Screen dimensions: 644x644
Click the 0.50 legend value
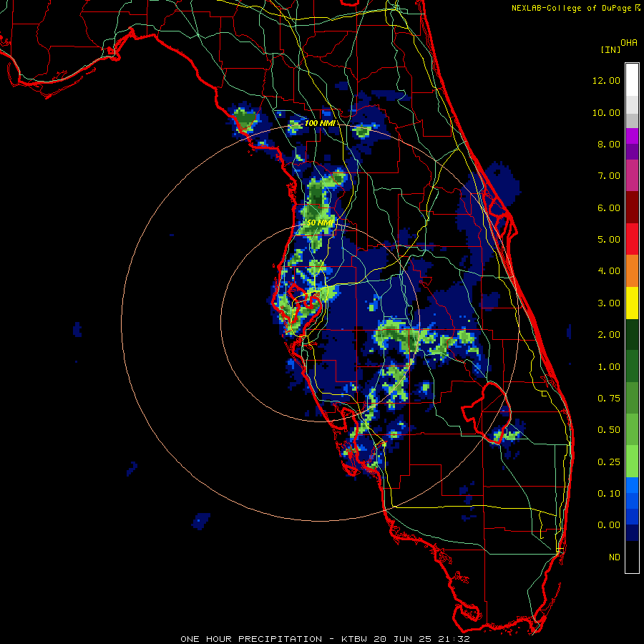609,430
